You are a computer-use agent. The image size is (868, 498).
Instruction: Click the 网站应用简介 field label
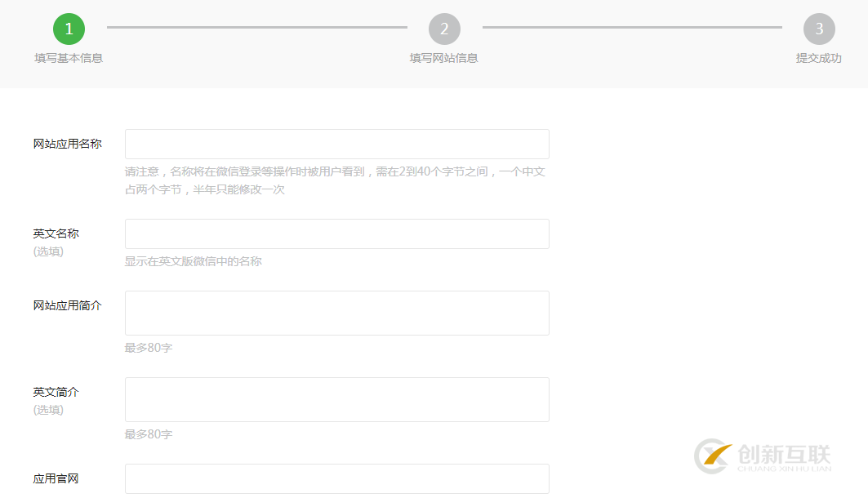click(x=68, y=305)
